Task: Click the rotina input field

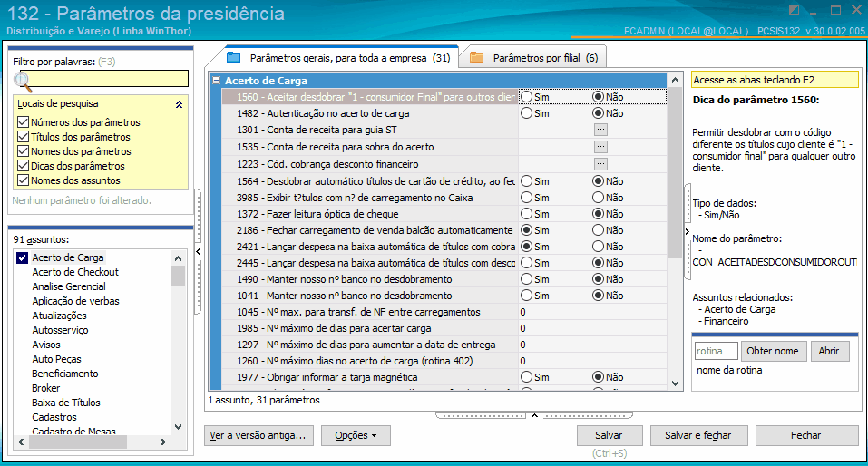Action: (716, 351)
